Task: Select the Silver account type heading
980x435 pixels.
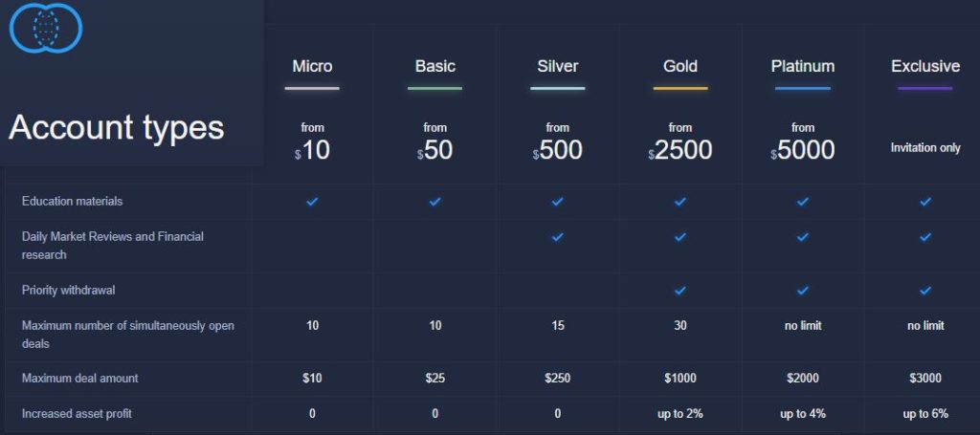Action: (x=558, y=66)
